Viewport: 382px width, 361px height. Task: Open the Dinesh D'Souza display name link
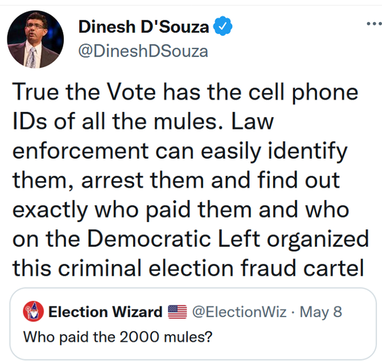(144, 27)
